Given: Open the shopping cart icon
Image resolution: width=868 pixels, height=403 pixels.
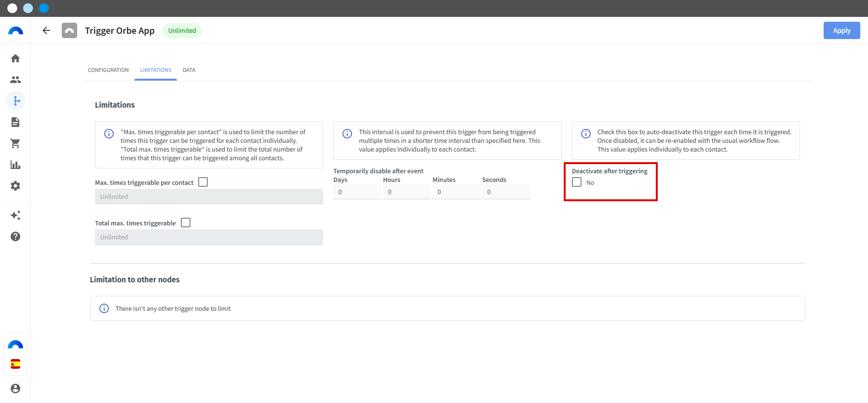Looking at the screenshot, I should [x=15, y=143].
